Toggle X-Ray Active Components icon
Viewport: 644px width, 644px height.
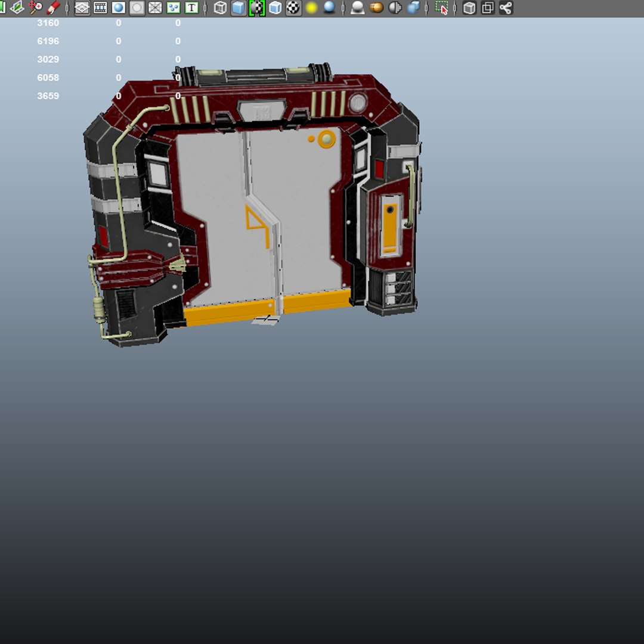(488, 8)
